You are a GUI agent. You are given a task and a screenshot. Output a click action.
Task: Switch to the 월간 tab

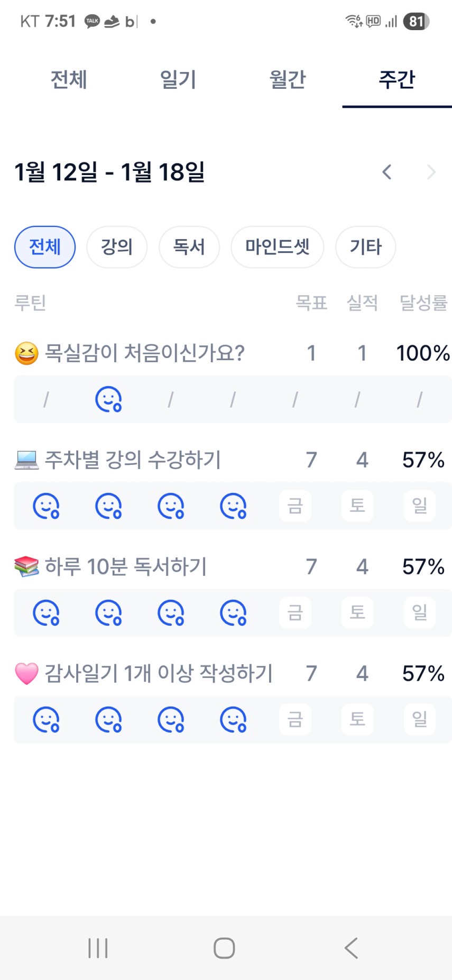click(x=288, y=80)
